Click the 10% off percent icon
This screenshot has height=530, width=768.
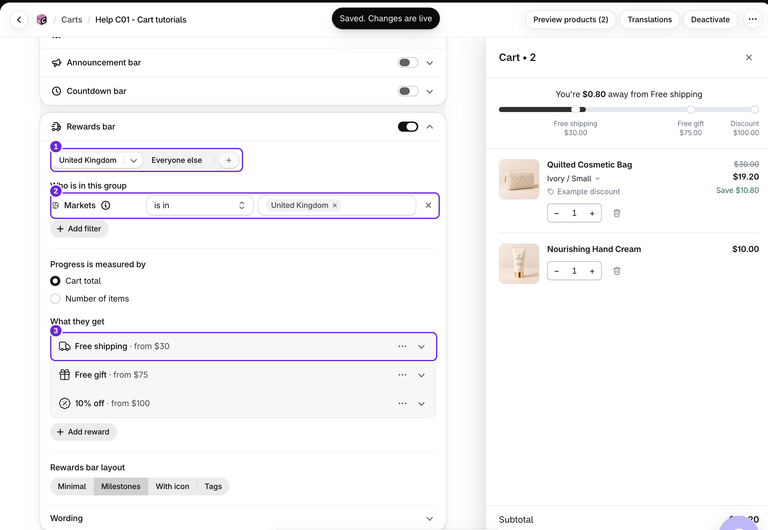coord(65,403)
